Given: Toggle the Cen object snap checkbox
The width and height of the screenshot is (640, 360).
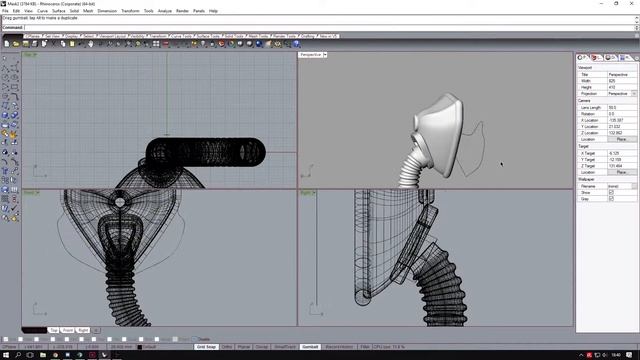Looking at the screenshot, I should [x=67, y=339].
